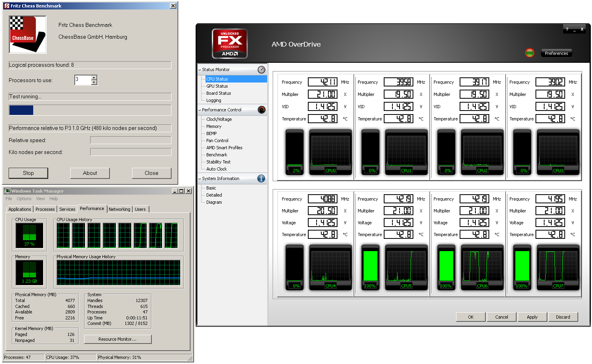The image size is (592, 364).
Task: Click the AMD OverDrive help question mark
Action: (567, 29)
